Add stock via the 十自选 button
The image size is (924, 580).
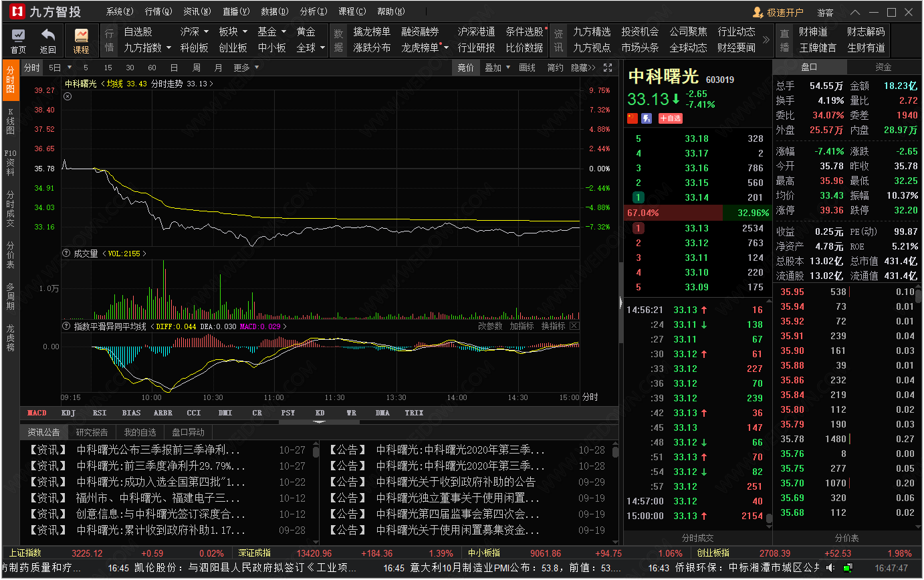click(x=670, y=118)
